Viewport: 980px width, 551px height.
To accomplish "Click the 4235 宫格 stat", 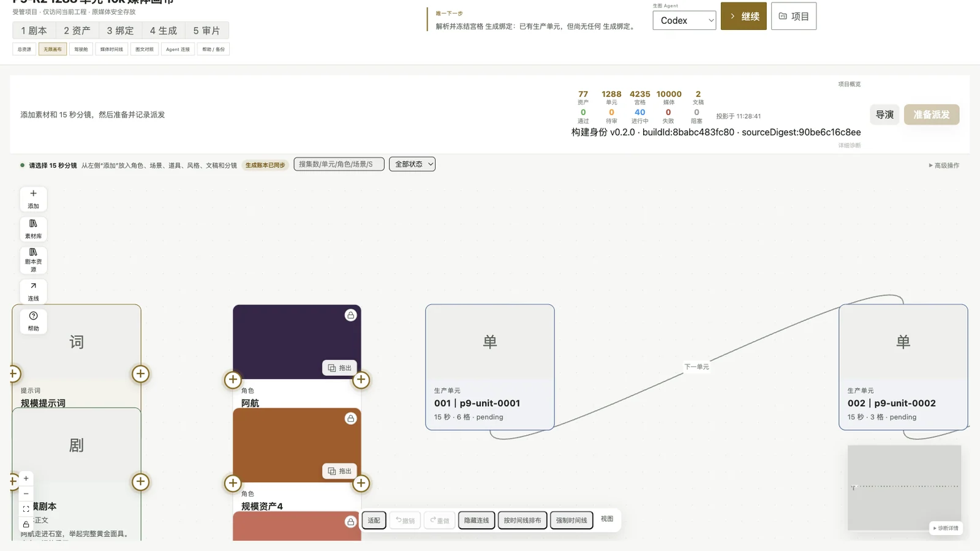I will [640, 97].
